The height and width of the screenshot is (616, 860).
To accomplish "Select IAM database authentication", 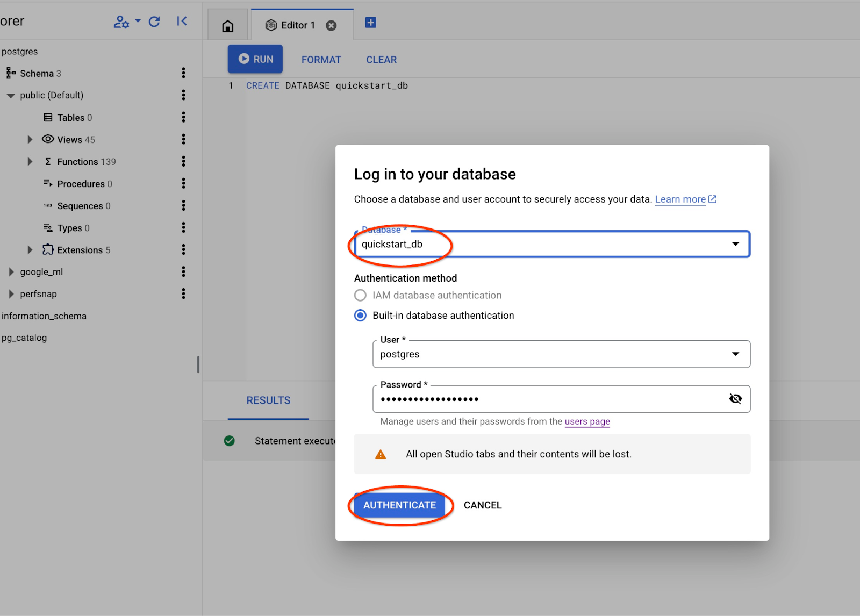I will coord(361,295).
